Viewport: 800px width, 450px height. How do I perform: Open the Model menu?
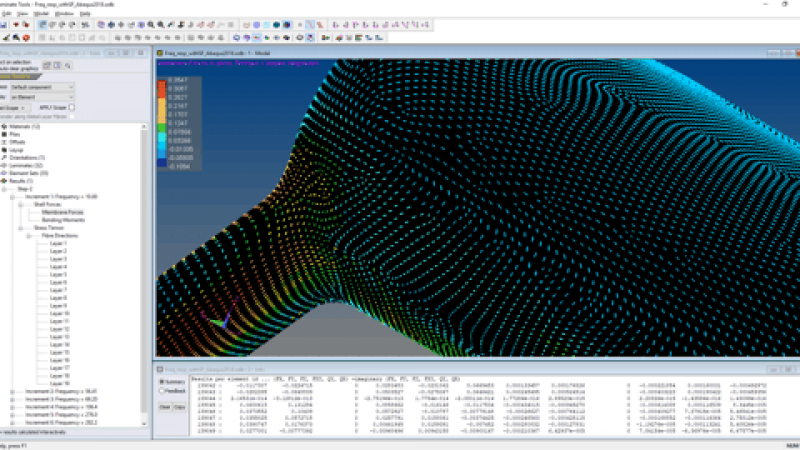click(39, 13)
